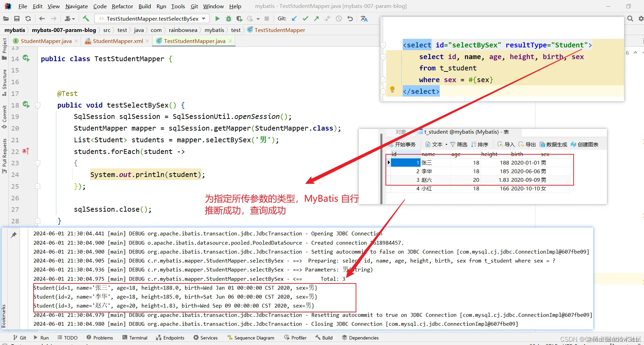This screenshot has width=644, height=345.
Task: Start debugging with the green bug icon
Action: pyautogui.click(x=228, y=19)
